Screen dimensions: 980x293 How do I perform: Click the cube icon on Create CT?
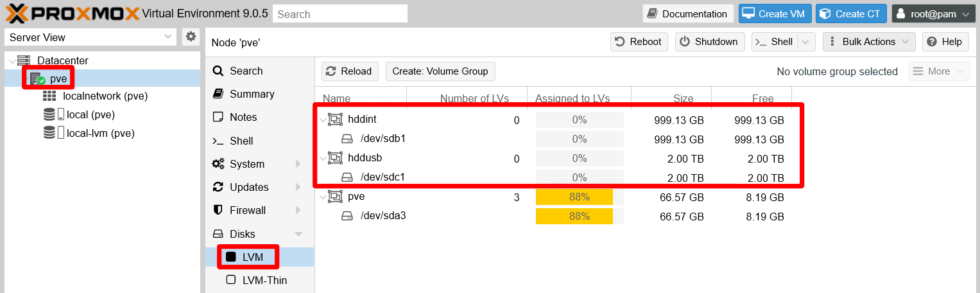coord(825,13)
